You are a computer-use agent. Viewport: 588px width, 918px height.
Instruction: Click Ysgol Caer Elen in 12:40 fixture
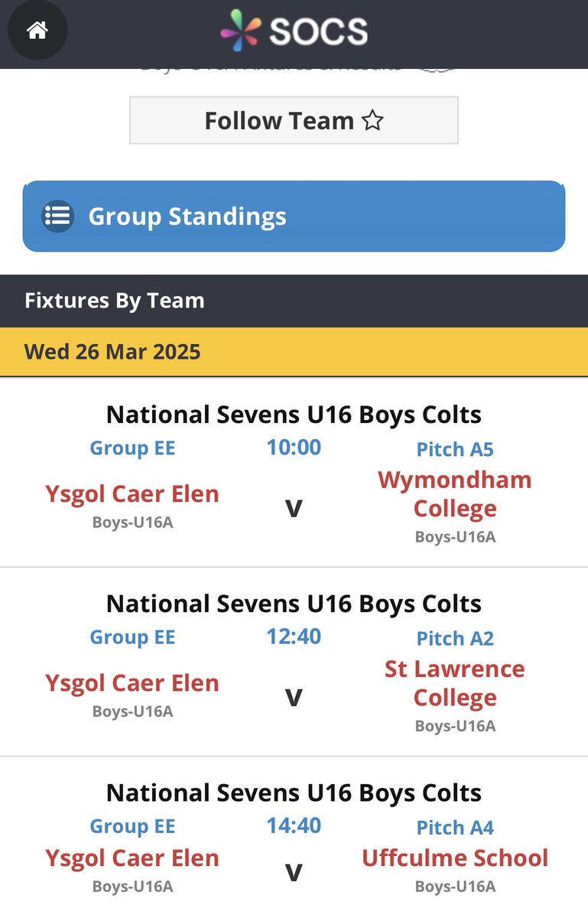132,683
